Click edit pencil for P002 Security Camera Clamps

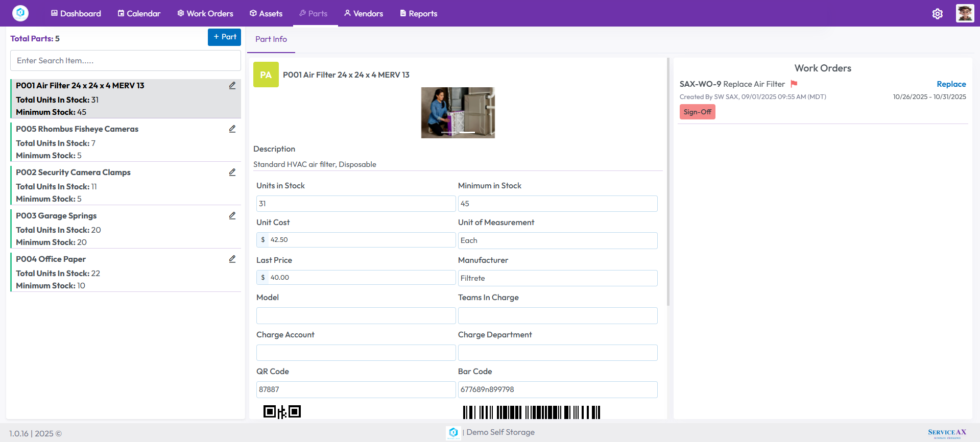click(232, 173)
